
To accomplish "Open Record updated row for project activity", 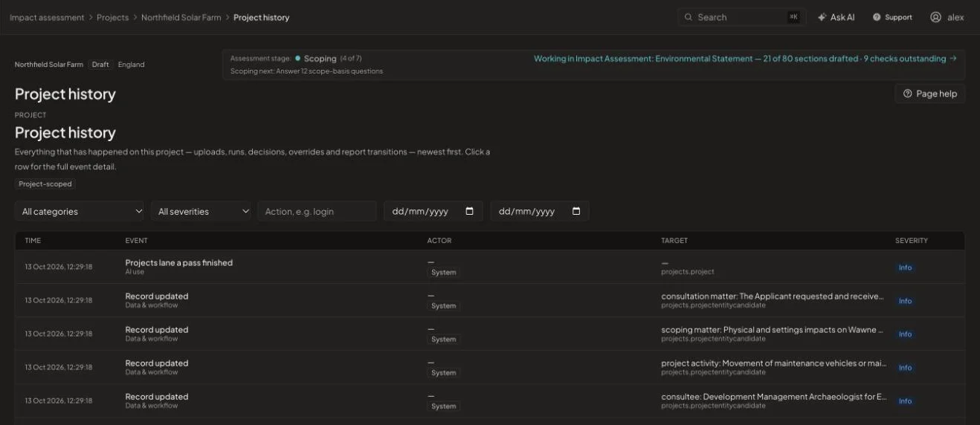I will click(x=490, y=367).
